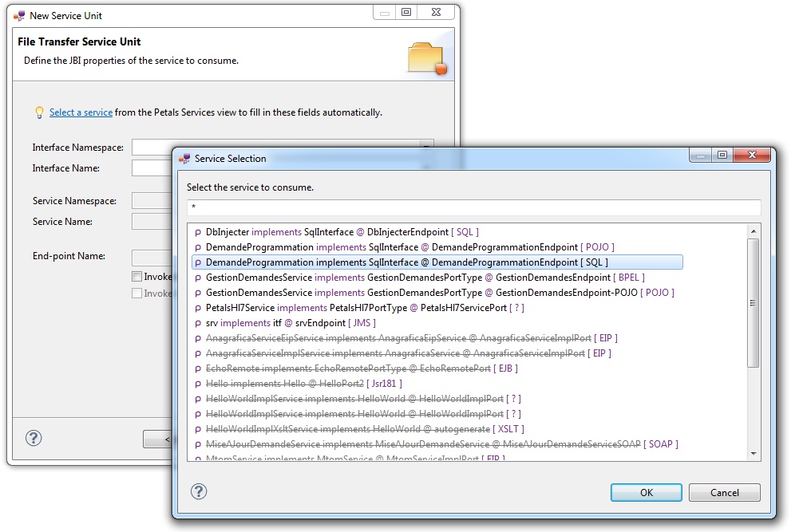Click the srv JMS service icon
791x532 pixels.
click(198, 323)
